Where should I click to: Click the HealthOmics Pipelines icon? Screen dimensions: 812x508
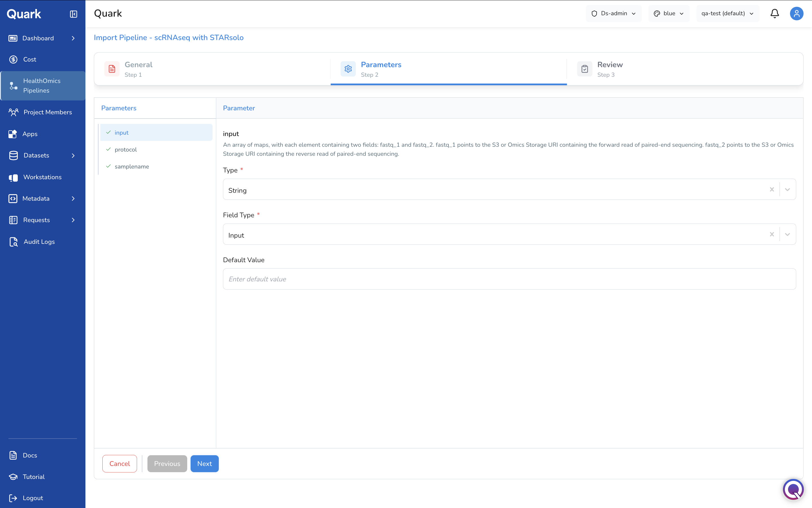point(13,86)
